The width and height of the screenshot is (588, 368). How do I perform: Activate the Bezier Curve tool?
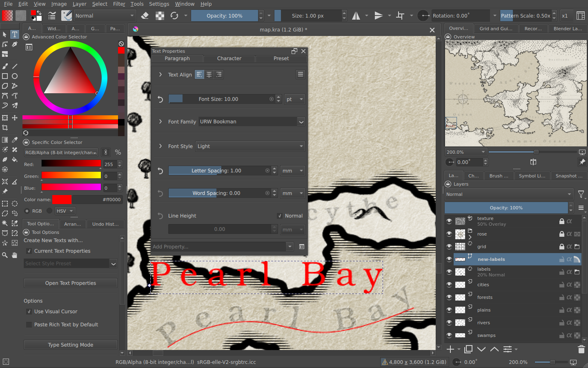coord(5,96)
